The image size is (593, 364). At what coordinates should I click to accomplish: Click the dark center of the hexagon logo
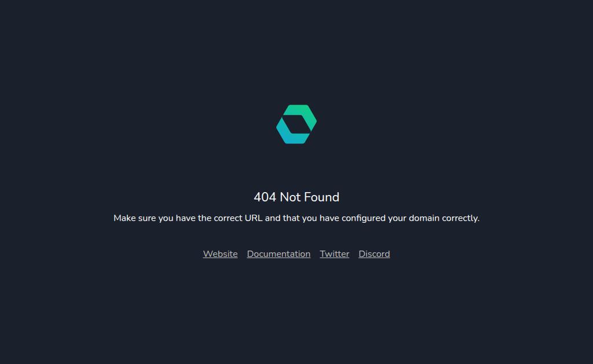(296, 124)
